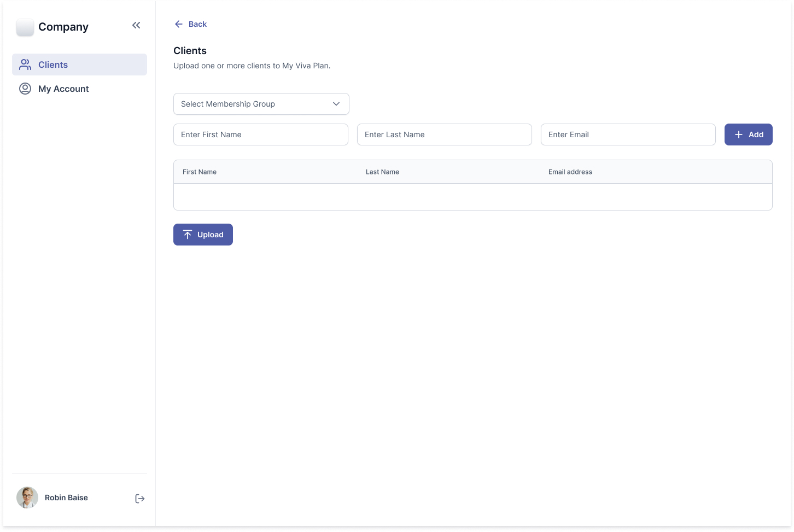Screen dimensions: 794x532
Task: Open the Clients menu item
Action: [x=53, y=65]
